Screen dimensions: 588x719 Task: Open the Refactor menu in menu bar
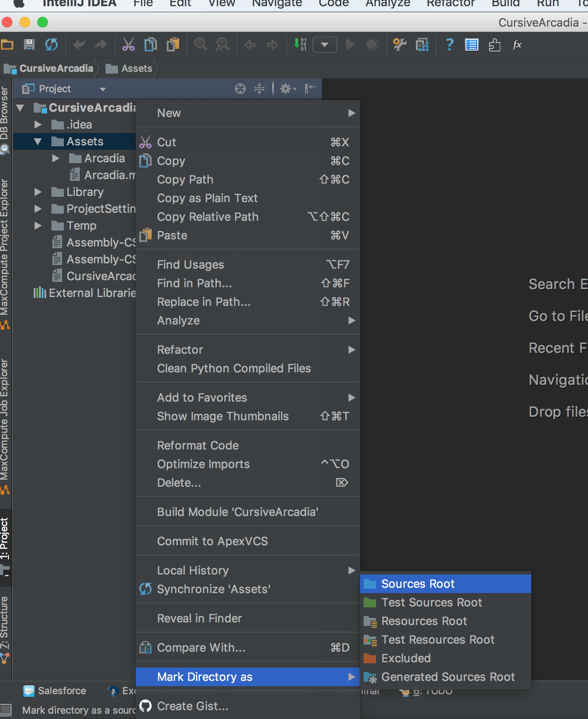451,4
